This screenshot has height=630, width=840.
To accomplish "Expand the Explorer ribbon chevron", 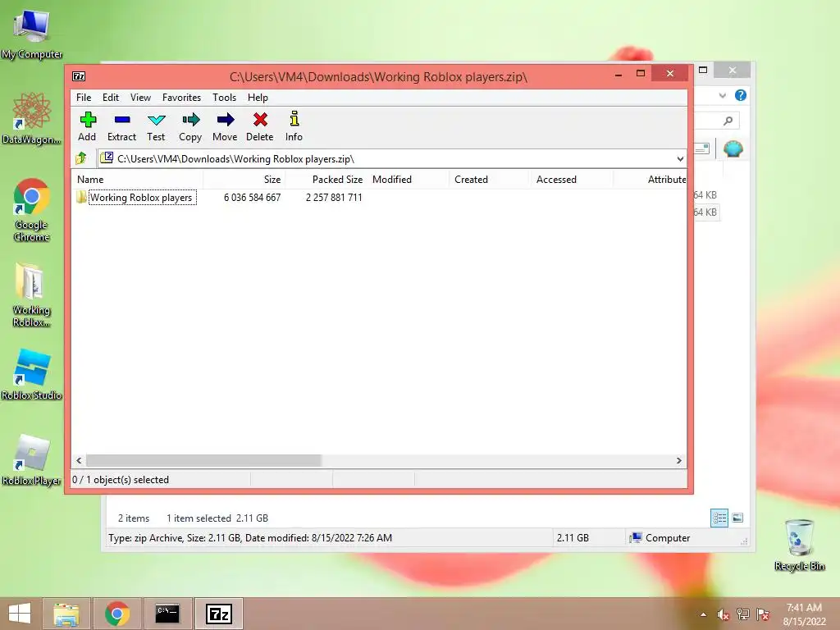I will 723,95.
